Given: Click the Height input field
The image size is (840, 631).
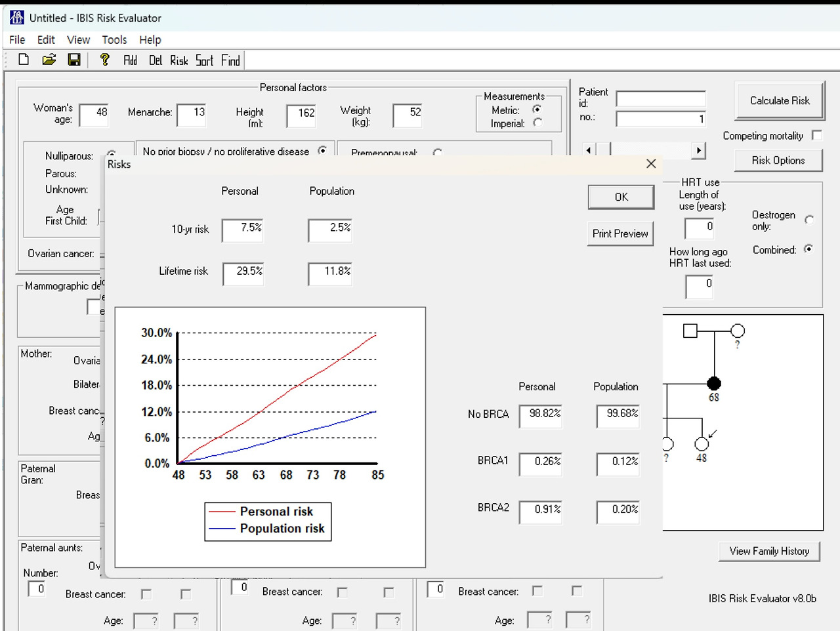Looking at the screenshot, I should pyautogui.click(x=301, y=115).
